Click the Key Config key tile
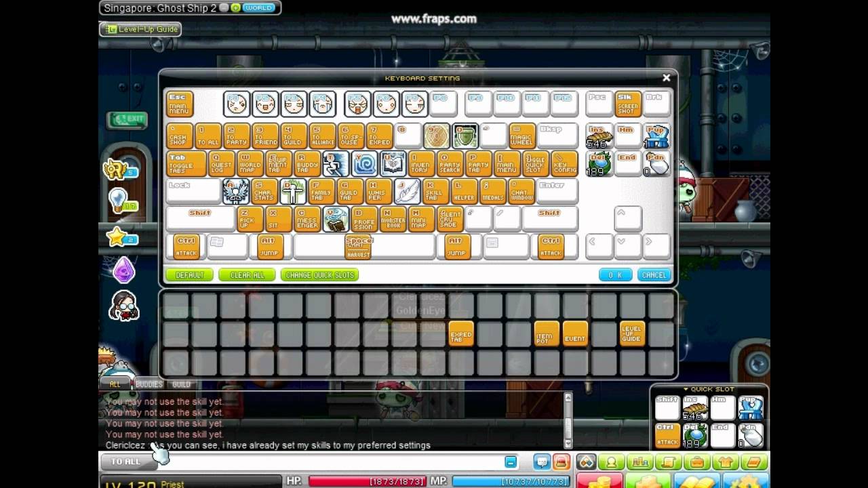The image size is (868, 488). pos(564,163)
